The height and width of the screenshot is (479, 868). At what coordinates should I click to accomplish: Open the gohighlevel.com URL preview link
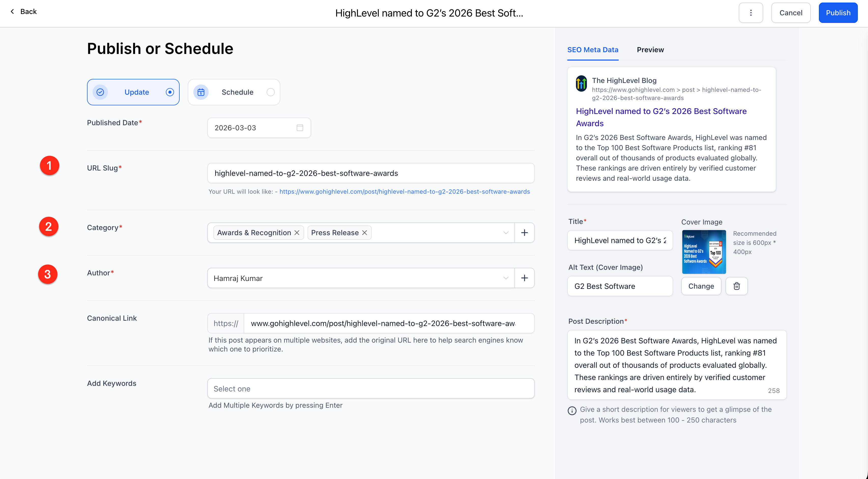point(404,191)
